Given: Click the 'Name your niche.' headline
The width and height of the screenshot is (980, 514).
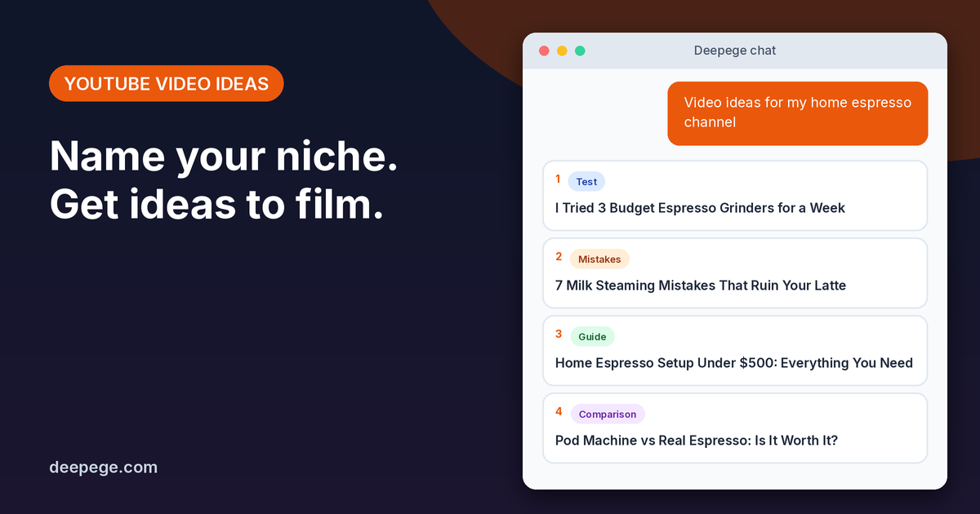Looking at the screenshot, I should [224, 157].
